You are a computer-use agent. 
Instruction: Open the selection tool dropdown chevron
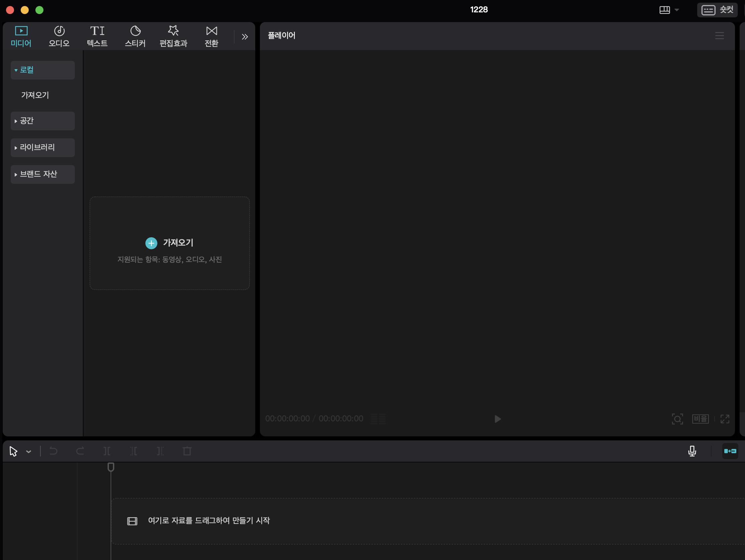pyautogui.click(x=29, y=451)
